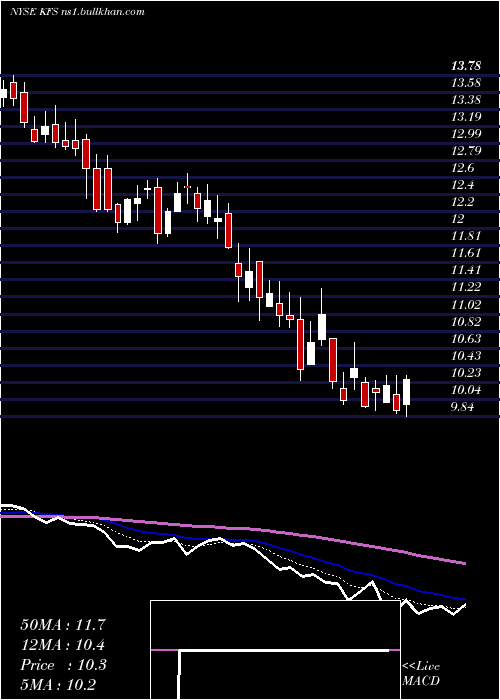The image size is (500, 700).
Task: Click the 12.99 price axis label
Action: tap(466, 134)
